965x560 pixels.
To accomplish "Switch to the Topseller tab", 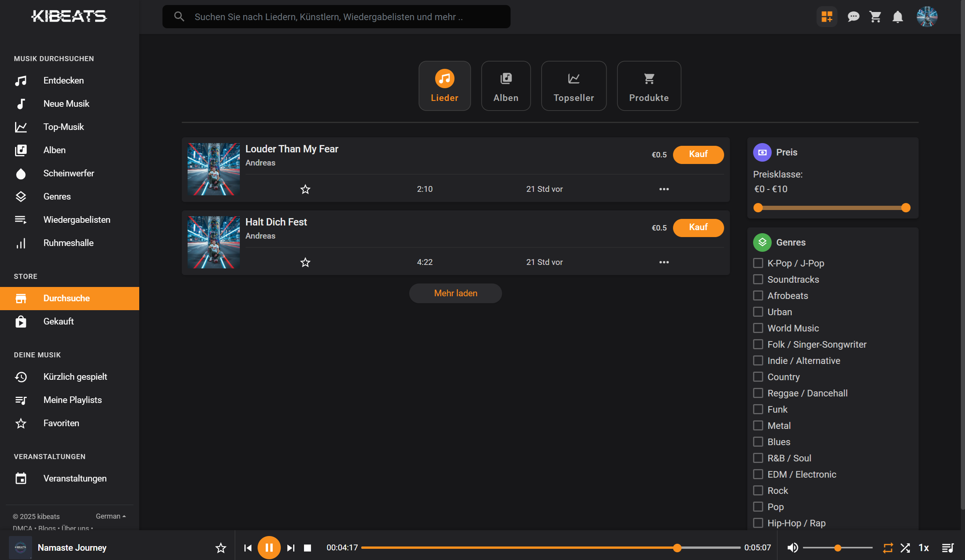I will (x=574, y=86).
